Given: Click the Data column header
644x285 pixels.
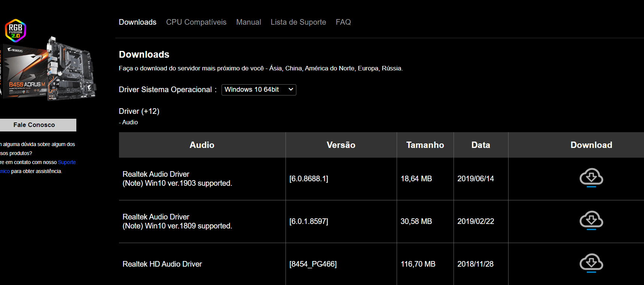Looking at the screenshot, I should tap(480, 145).
